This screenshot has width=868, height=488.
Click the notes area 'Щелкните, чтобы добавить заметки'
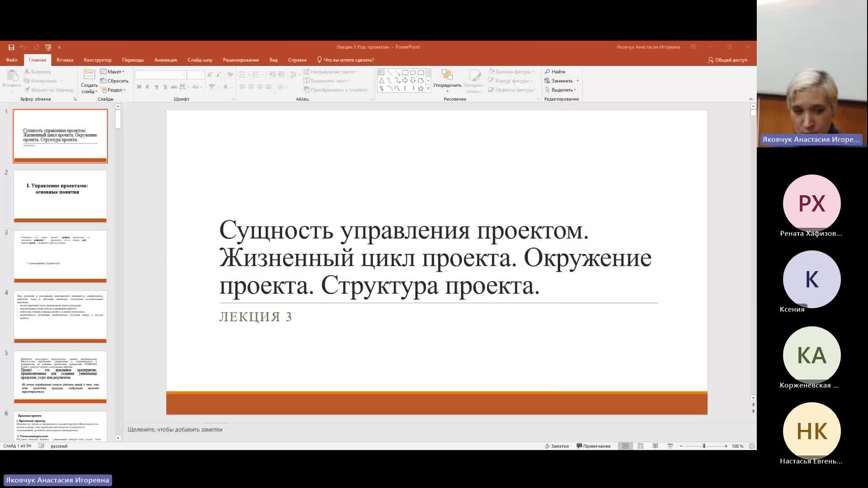[175, 430]
